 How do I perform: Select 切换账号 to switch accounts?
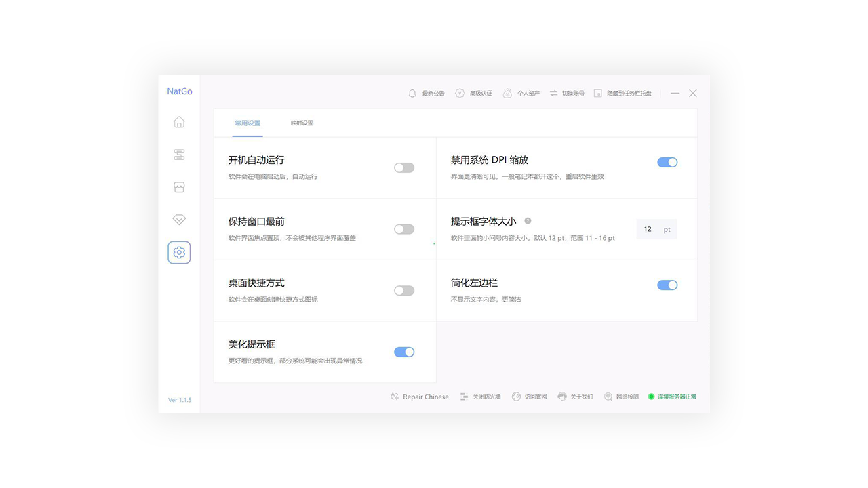tap(567, 93)
